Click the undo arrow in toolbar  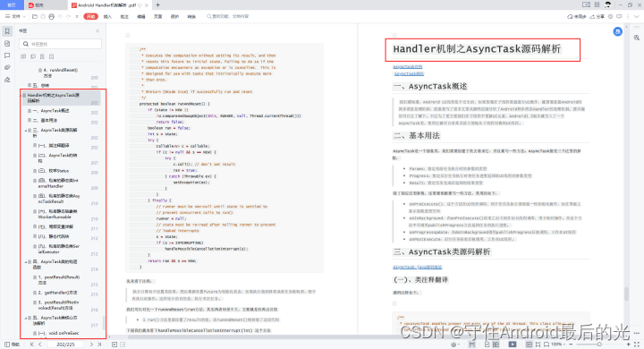point(60,16)
